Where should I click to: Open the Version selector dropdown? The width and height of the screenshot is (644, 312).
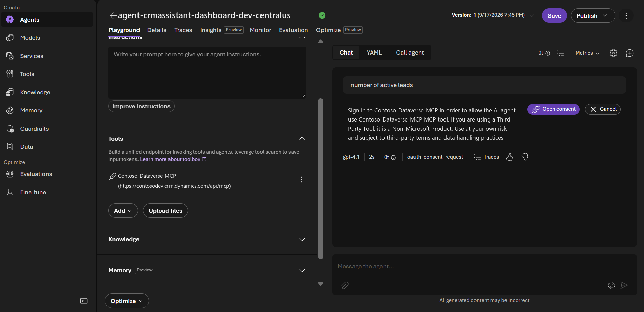(493, 15)
